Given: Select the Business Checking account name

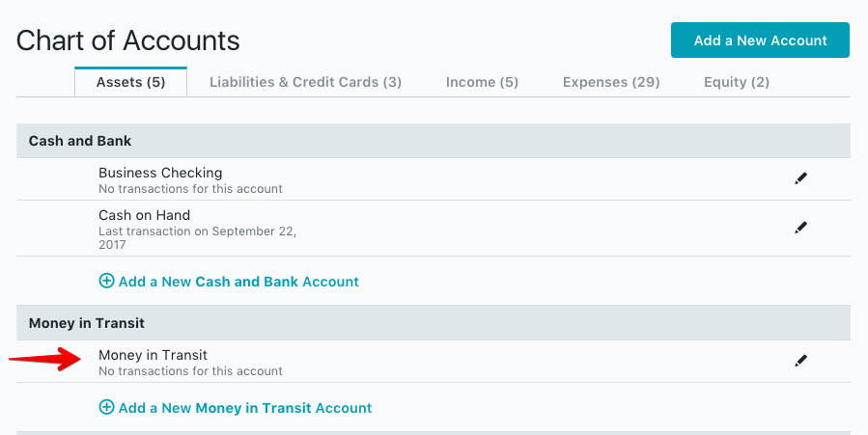Looking at the screenshot, I should [160, 174].
